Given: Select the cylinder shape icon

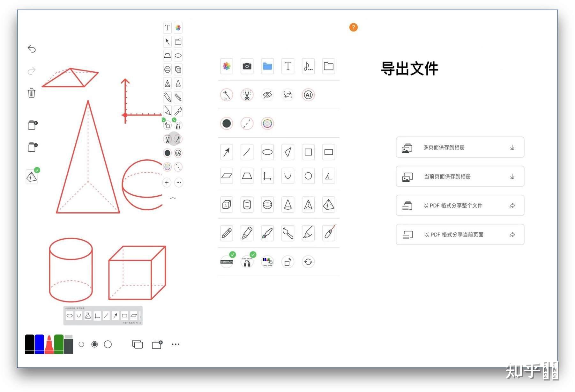Looking at the screenshot, I should (x=247, y=205).
